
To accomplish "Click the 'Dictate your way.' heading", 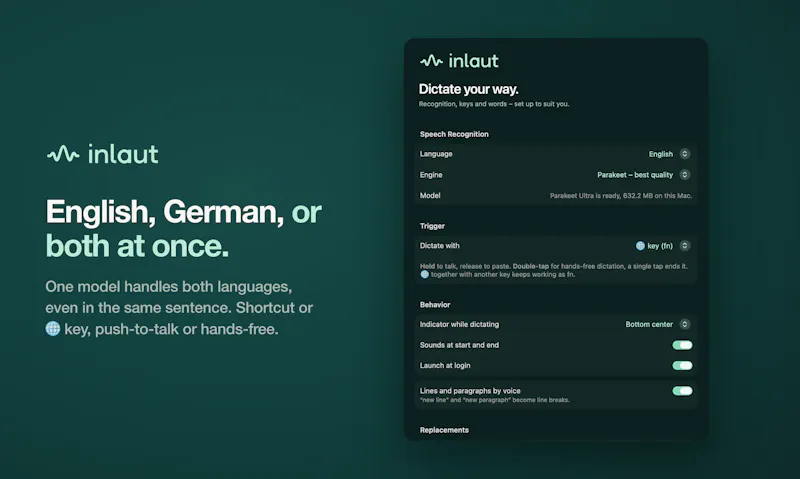I will pyautogui.click(x=468, y=89).
